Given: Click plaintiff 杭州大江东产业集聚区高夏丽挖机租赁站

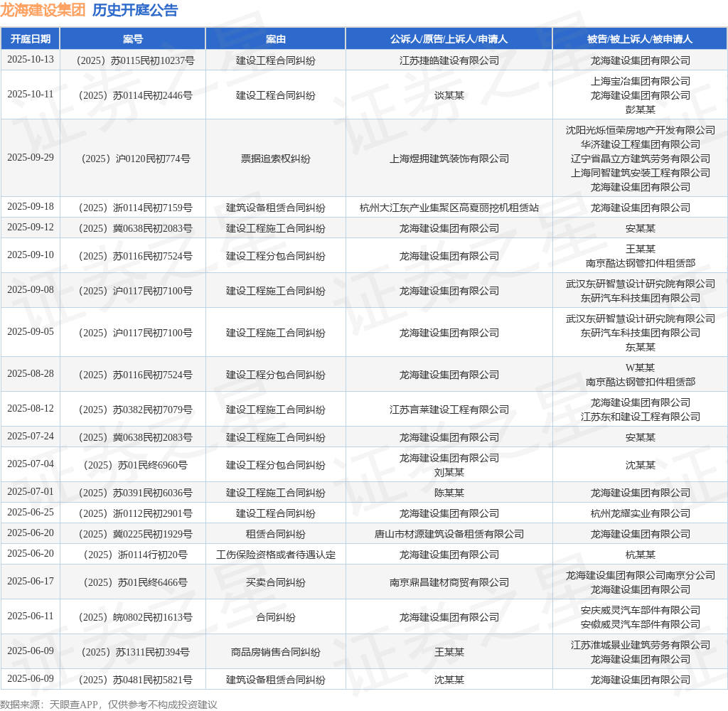Looking at the screenshot, I should pyautogui.click(x=449, y=208).
